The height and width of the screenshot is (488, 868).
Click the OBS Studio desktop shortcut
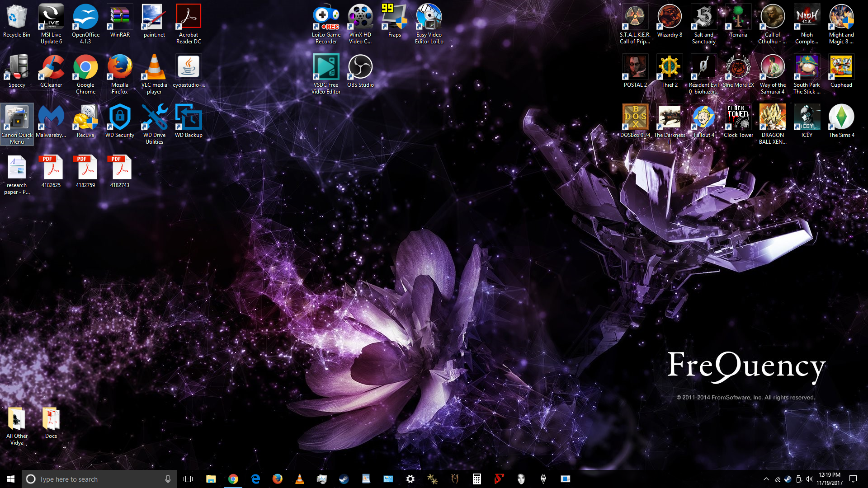click(360, 71)
